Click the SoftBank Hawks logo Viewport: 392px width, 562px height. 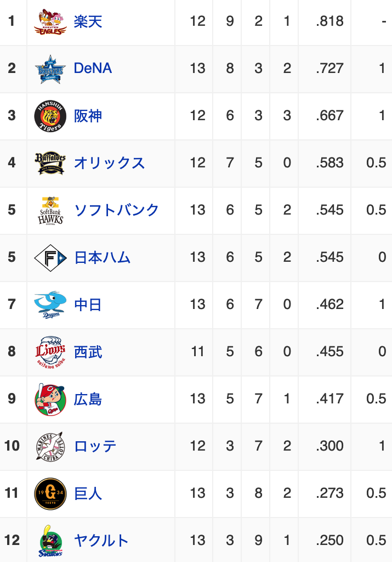point(50,210)
